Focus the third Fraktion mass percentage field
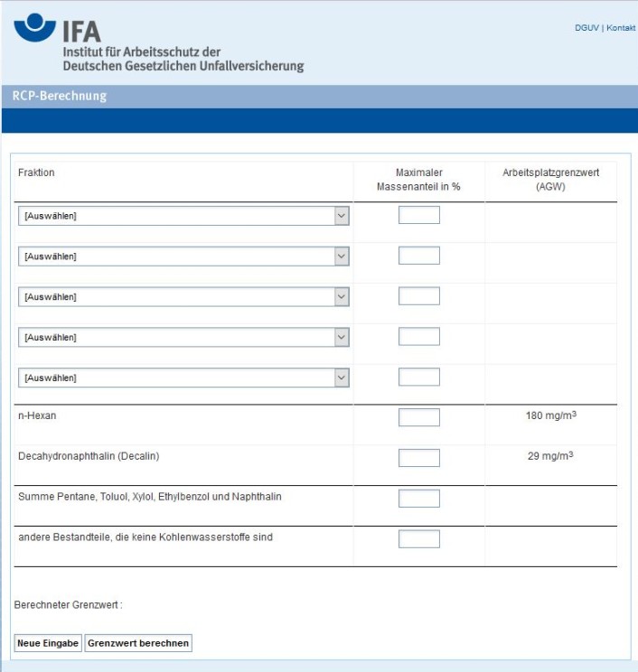Image resolution: width=638 pixels, height=672 pixels. pyautogui.click(x=419, y=295)
